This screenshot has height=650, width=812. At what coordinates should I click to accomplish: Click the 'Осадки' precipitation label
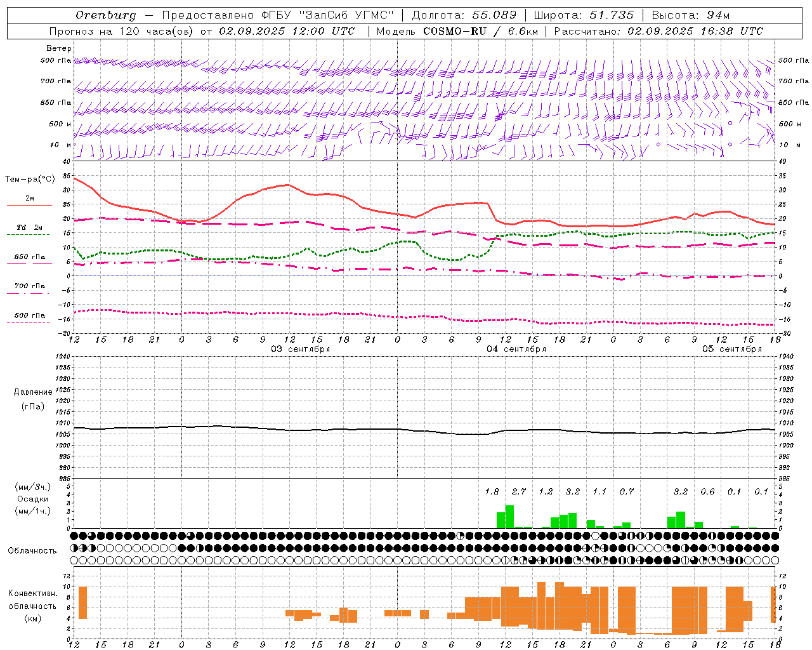coord(33,499)
